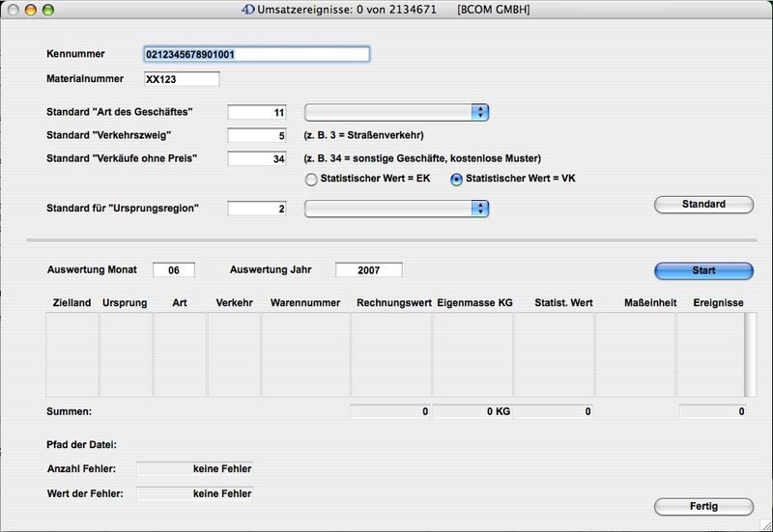Click the Verkäufe ohne Preis value field
Viewport: 773px width, 532px height.
pyautogui.click(x=257, y=158)
